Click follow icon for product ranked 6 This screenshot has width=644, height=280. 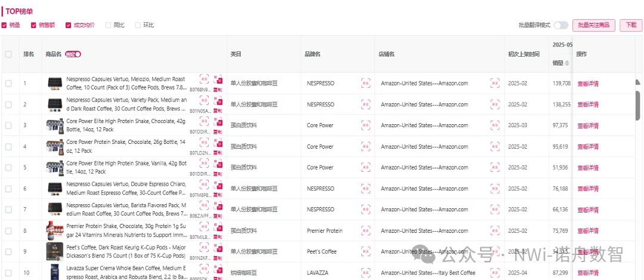(x=204, y=184)
